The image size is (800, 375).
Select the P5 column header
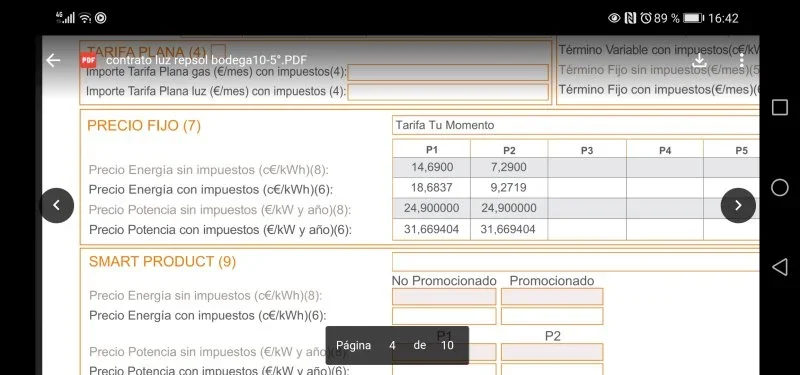741,150
